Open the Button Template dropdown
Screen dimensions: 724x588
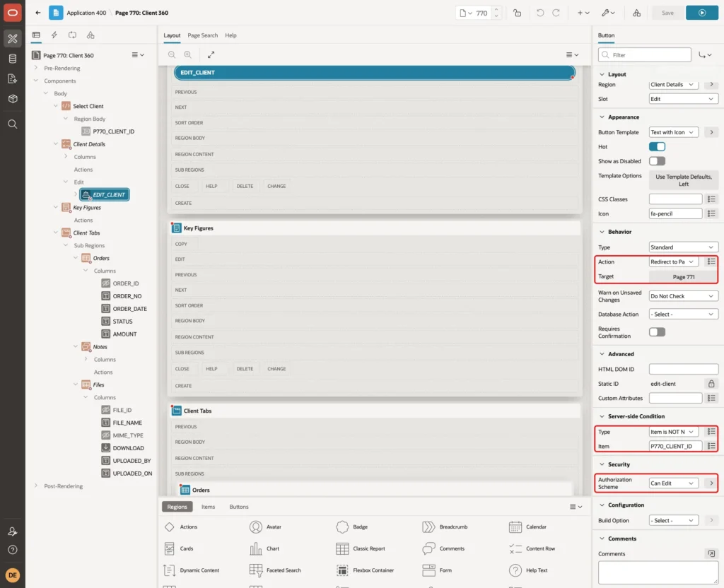click(x=674, y=132)
